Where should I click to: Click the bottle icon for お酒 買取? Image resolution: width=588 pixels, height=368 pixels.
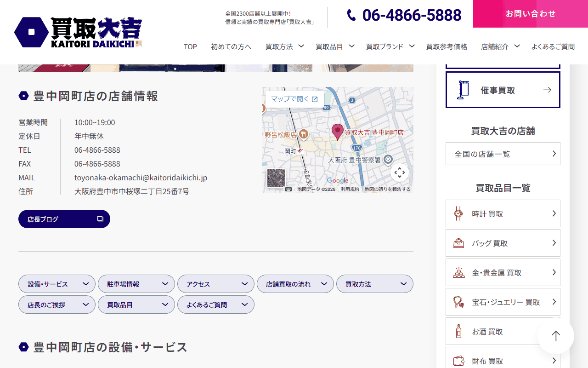458,331
